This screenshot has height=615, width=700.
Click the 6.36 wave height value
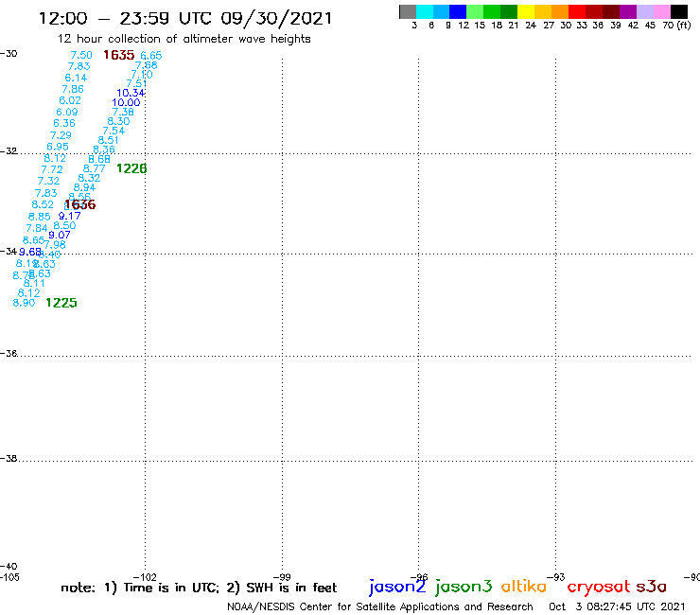coord(64,123)
